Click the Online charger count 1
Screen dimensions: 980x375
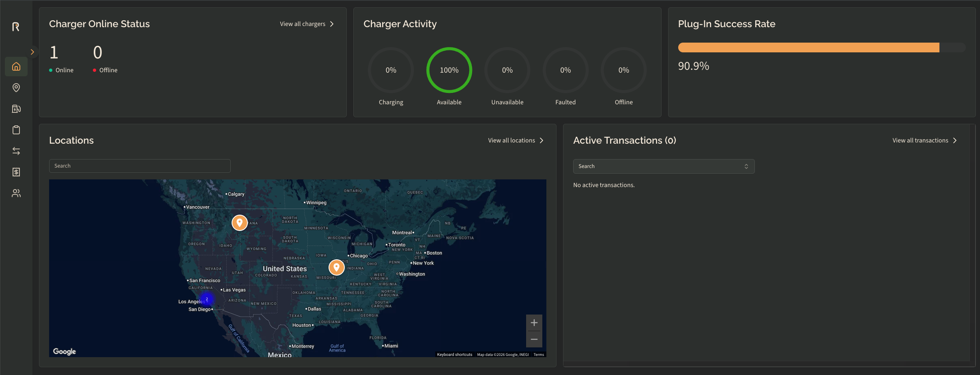click(54, 52)
